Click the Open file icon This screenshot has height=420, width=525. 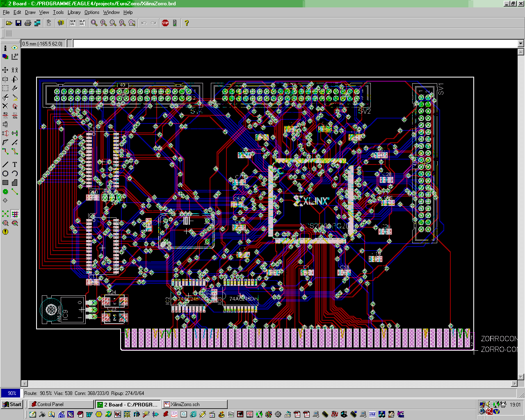(x=9, y=23)
